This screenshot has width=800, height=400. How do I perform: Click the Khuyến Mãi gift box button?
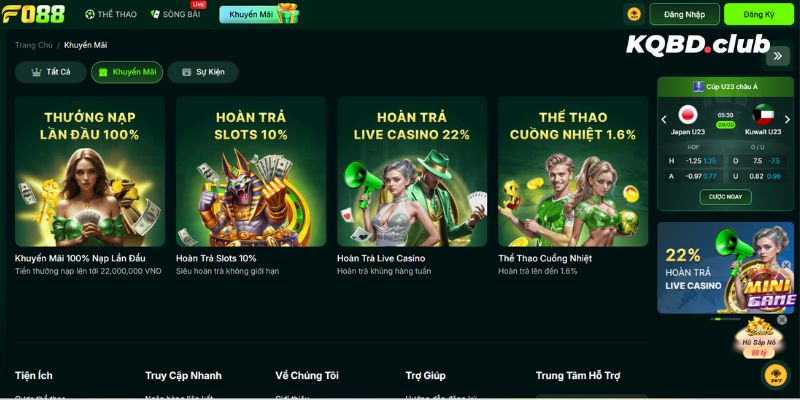[x=259, y=14]
